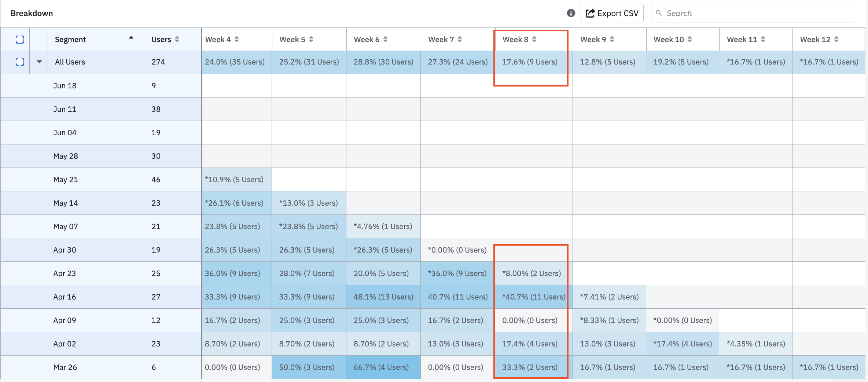Select the Mar 26 cohort row label
Screen dimensions: 868x382
pyautogui.click(x=65, y=367)
